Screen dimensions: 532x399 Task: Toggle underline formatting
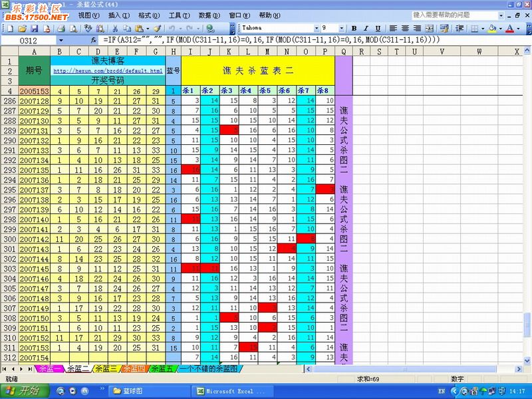click(378, 28)
